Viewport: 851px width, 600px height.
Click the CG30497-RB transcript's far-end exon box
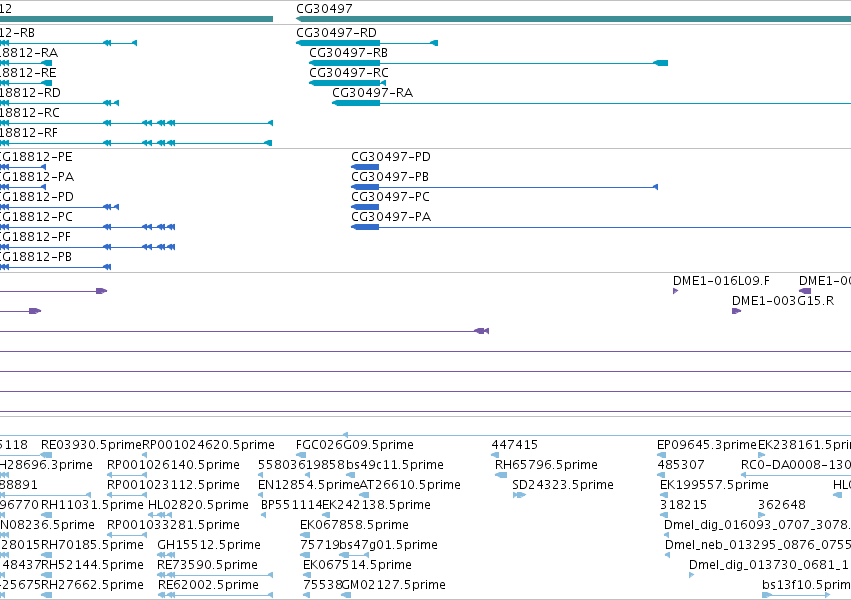pyautogui.click(x=661, y=63)
